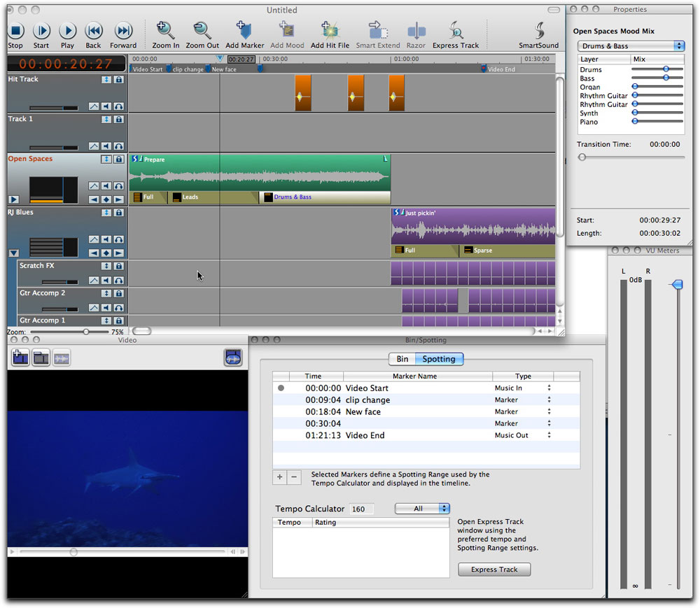Add a keyframe diamond on RJ Blues

click(x=106, y=253)
